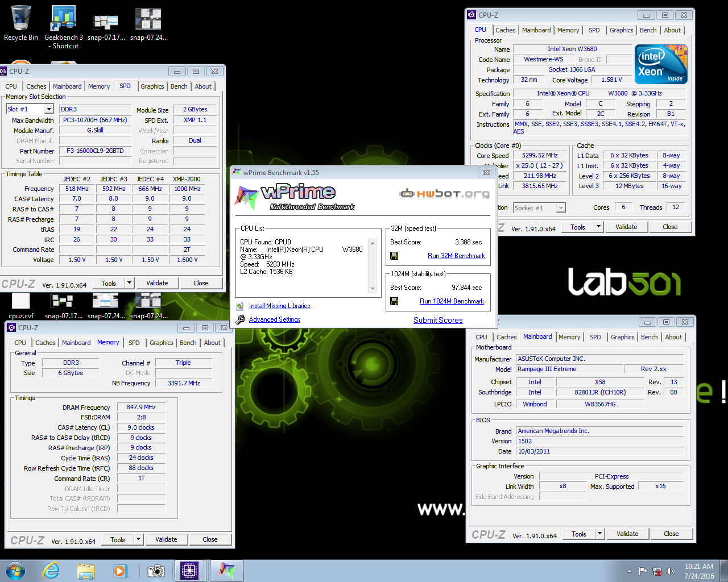Viewport: 728px width, 582px height.
Task: Click the Install Missing Libraries icon
Action: tap(240, 306)
